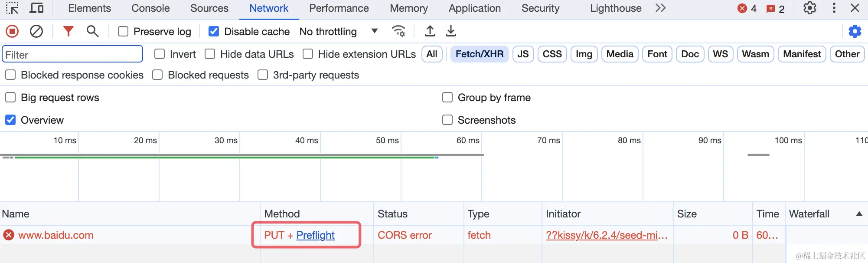Expand more DevTools tabs chevron
868x263 pixels.
tap(660, 8)
